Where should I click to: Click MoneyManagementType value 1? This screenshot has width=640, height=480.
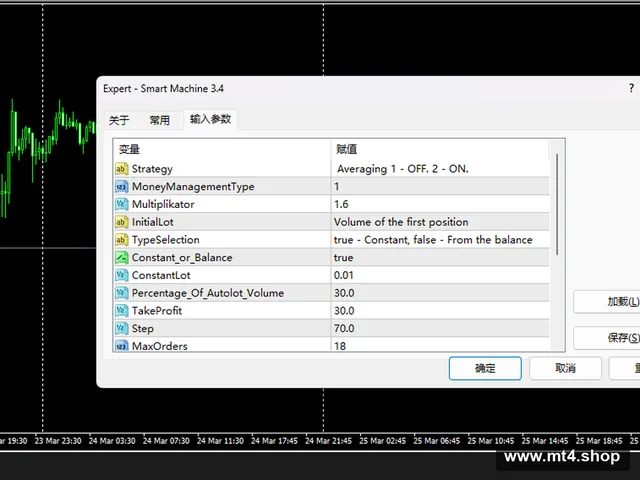337,187
